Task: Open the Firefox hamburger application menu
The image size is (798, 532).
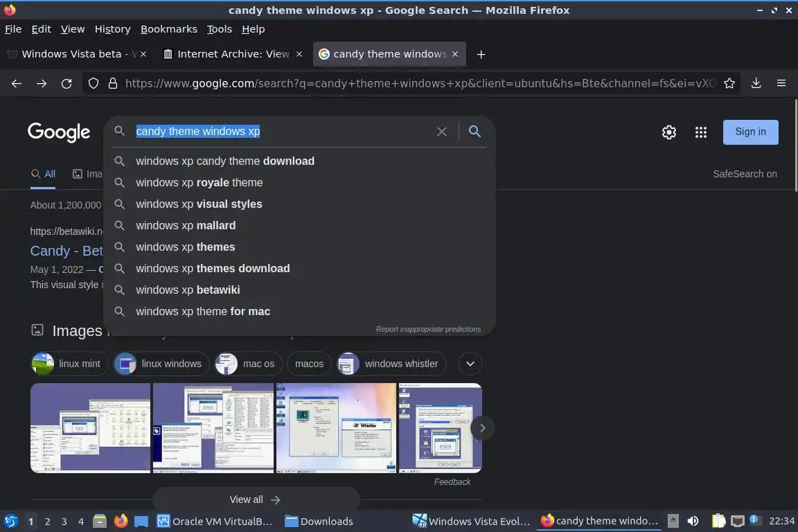Action: [x=781, y=84]
